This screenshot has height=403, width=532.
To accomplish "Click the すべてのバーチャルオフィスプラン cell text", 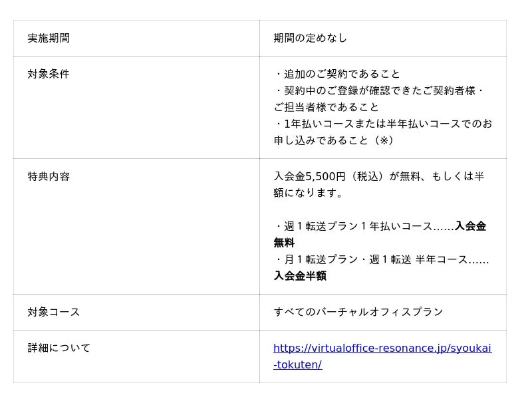I will [358, 313].
